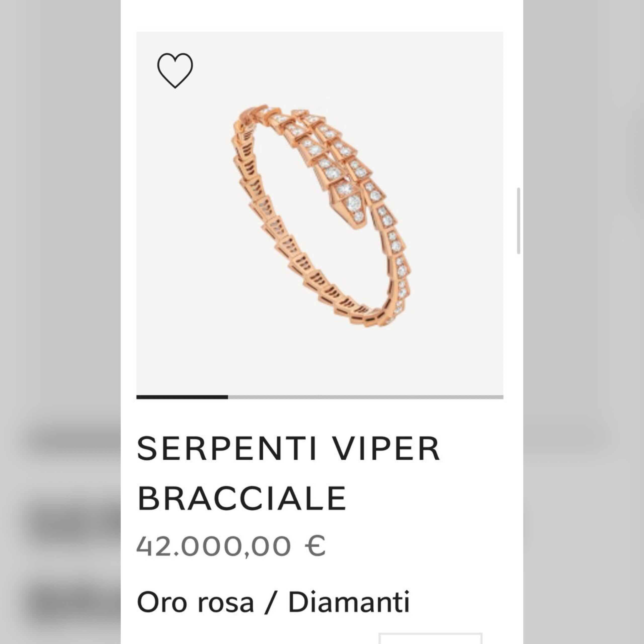This screenshot has width=644, height=644.
Task: Open the outlined box below Diamanti
Action: point(430,638)
